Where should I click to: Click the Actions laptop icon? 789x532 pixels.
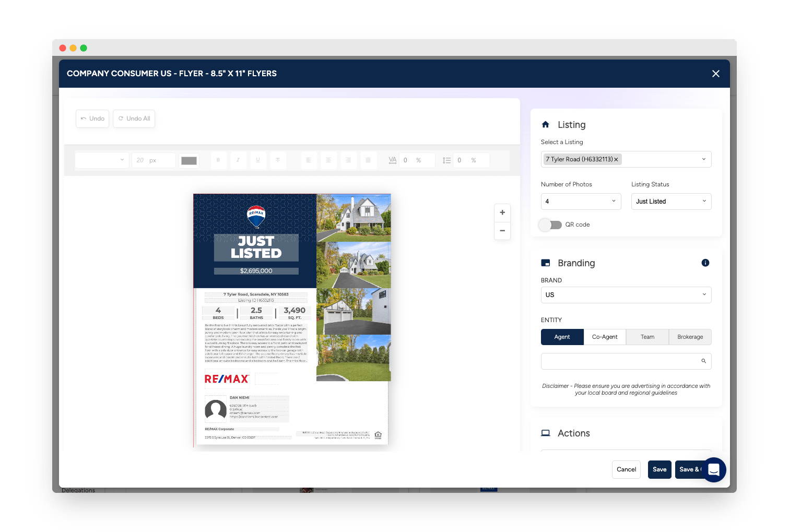point(546,433)
